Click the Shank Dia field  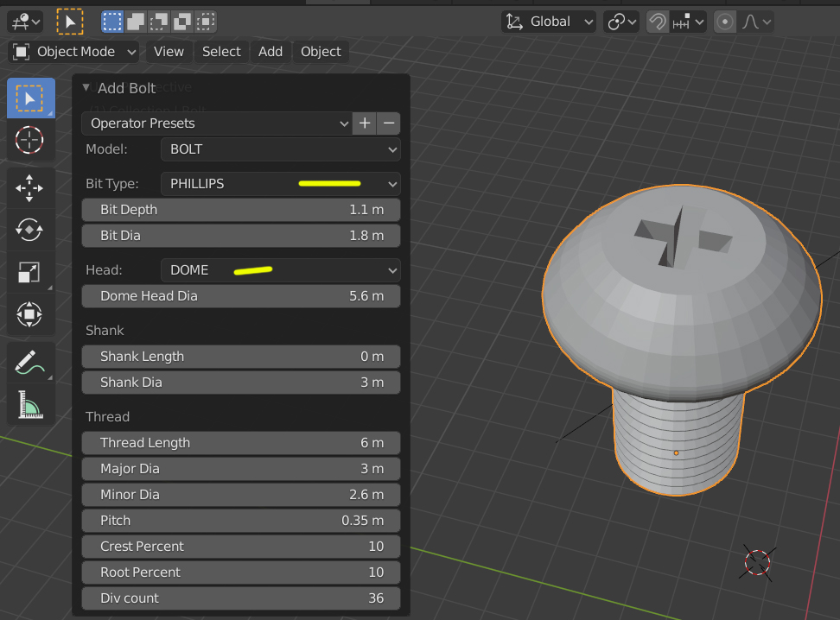(x=241, y=383)
